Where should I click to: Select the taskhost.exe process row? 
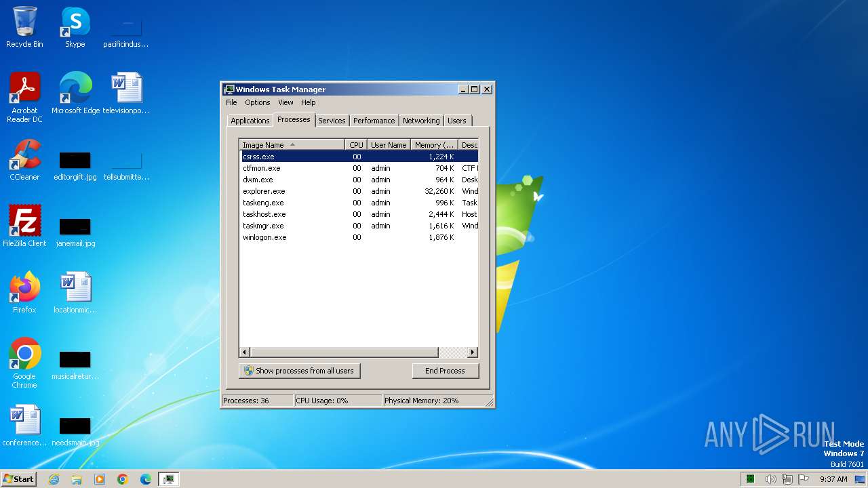coord(359,214)
